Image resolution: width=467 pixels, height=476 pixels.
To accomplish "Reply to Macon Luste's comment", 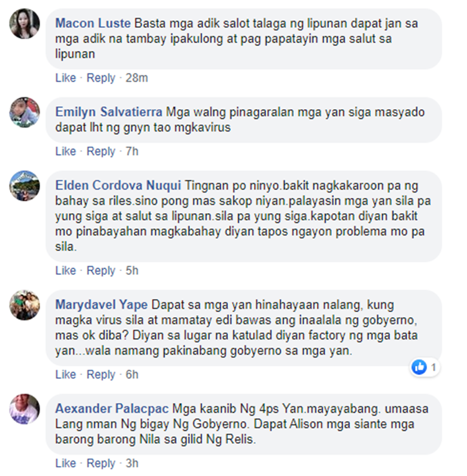I will coord(101,79).
